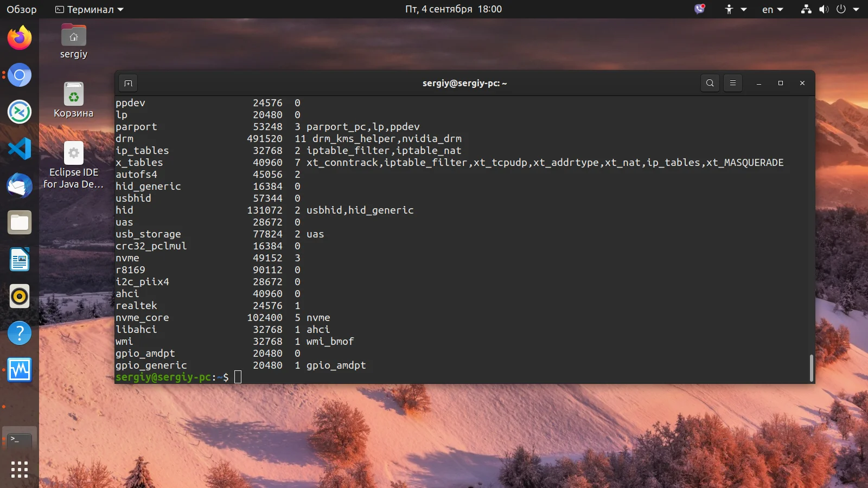Click the autofs4 module name

click(x=136, y=175)
